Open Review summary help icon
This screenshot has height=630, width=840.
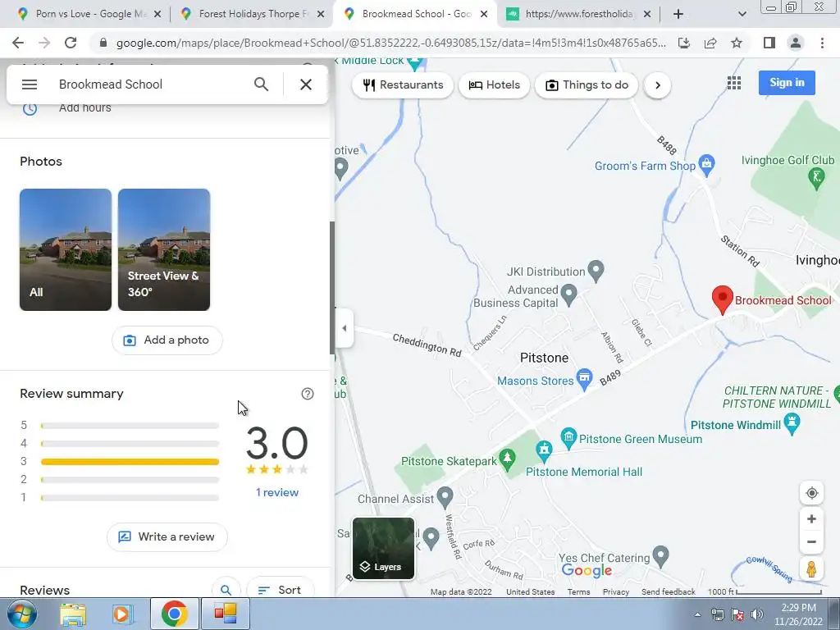(308, 394)
